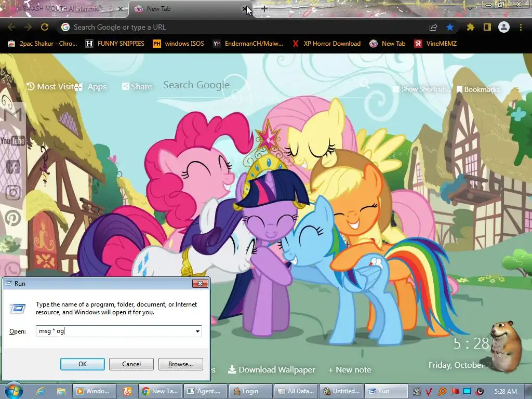This screenshot has height=399, width=532.
Task: Click the red V tray icon
Action: (x=429, y=392)
